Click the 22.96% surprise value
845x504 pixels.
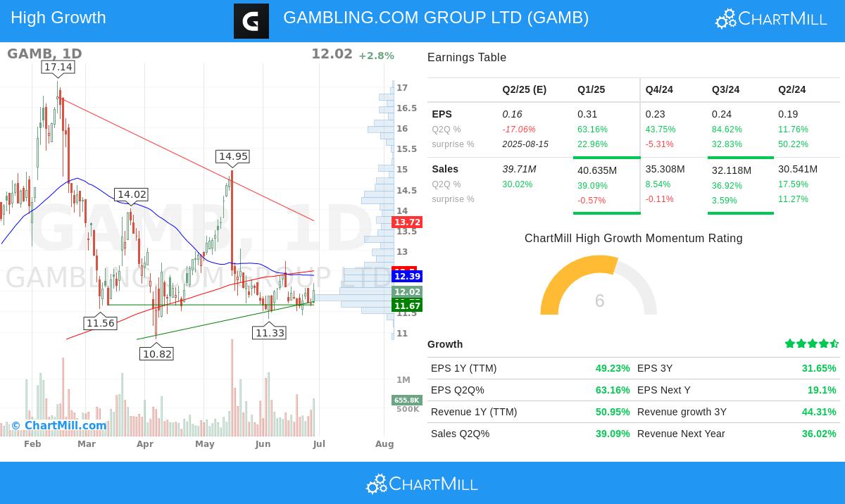592,144
